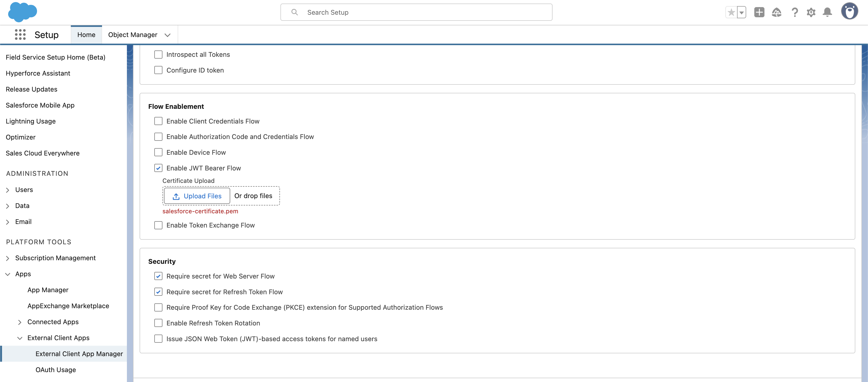Click the Search Setup field

(416, 12)
